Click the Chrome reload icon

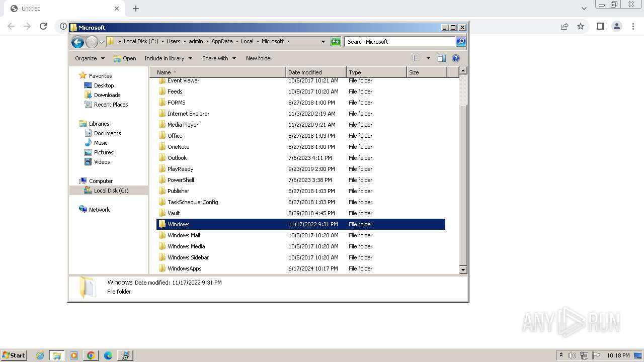click(43, 26)
